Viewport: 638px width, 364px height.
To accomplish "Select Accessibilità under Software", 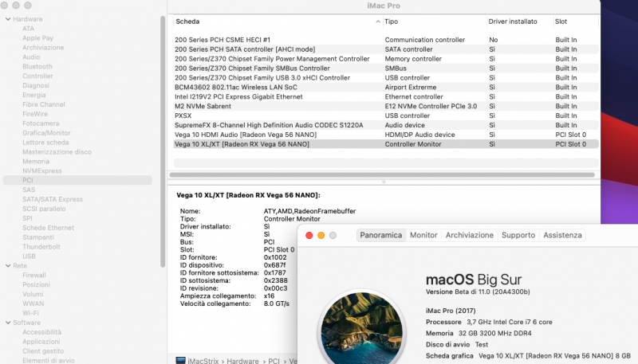I will [42, 332].
